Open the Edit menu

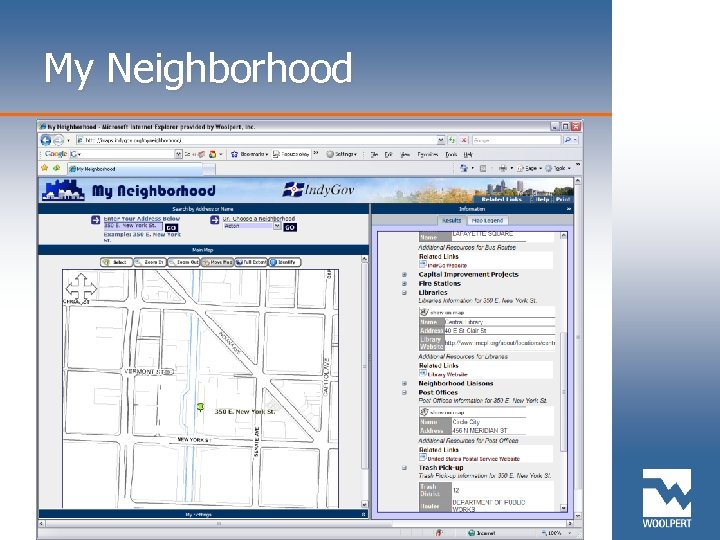[388, 155]
